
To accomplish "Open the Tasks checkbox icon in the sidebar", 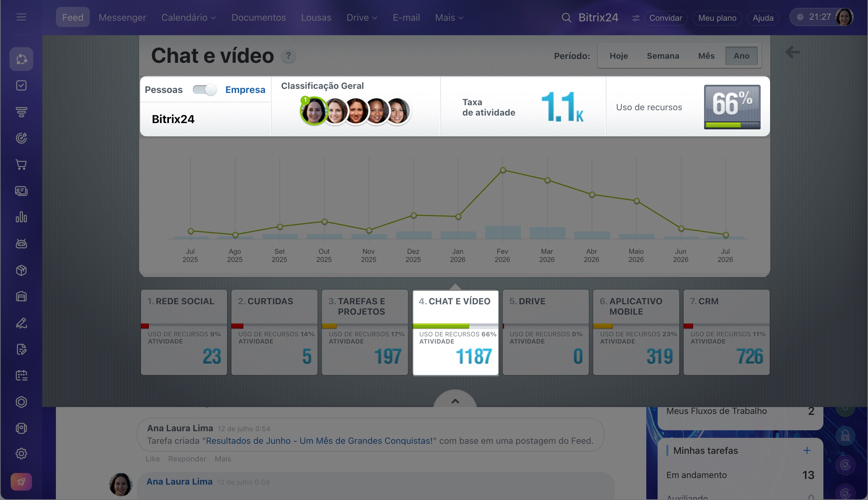I will tap(21, 85).
